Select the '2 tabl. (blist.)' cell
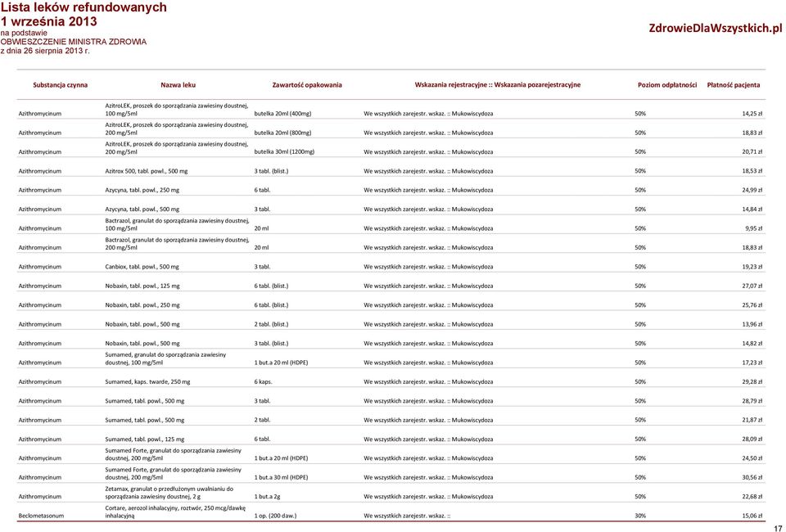This screenshot has height=532, width=786. [x=271, y=324]
